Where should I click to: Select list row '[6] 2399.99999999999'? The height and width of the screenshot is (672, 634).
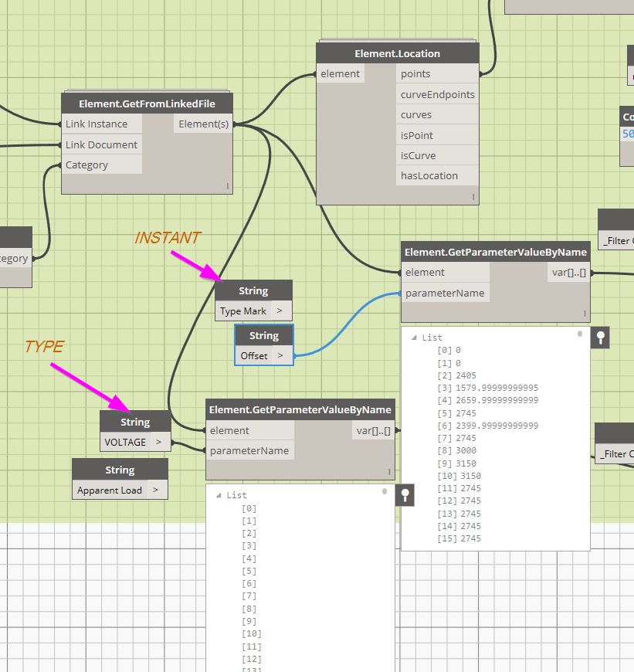(487, 426)
